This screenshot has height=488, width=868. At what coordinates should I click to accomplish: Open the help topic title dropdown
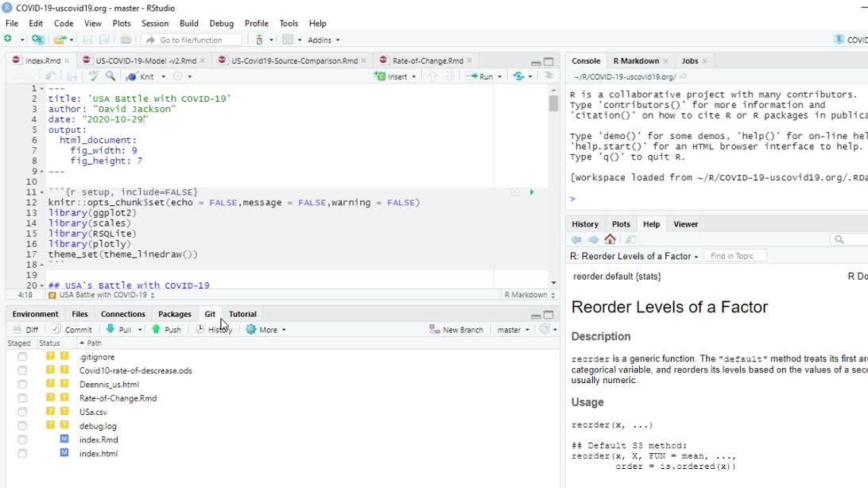pos(634,256)
